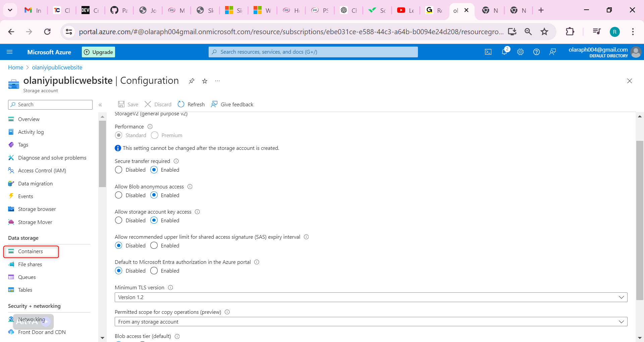
Task: Open olaniyipublicwebsite breadcrumb link
Action: (x=57, y=67)
